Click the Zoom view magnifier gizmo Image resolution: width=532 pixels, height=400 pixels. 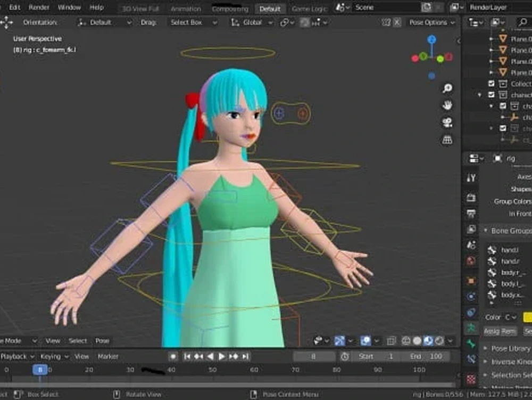point(447,88)
